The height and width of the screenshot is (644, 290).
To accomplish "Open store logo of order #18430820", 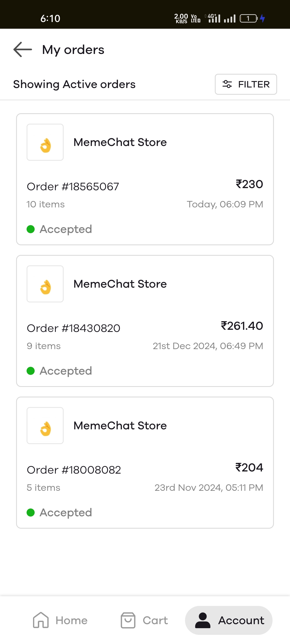I will click(45, 284).
